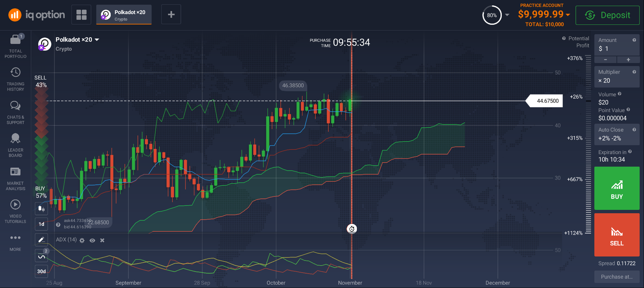
Task: Open the grid layout switcher
Action: tap(81, 14)
